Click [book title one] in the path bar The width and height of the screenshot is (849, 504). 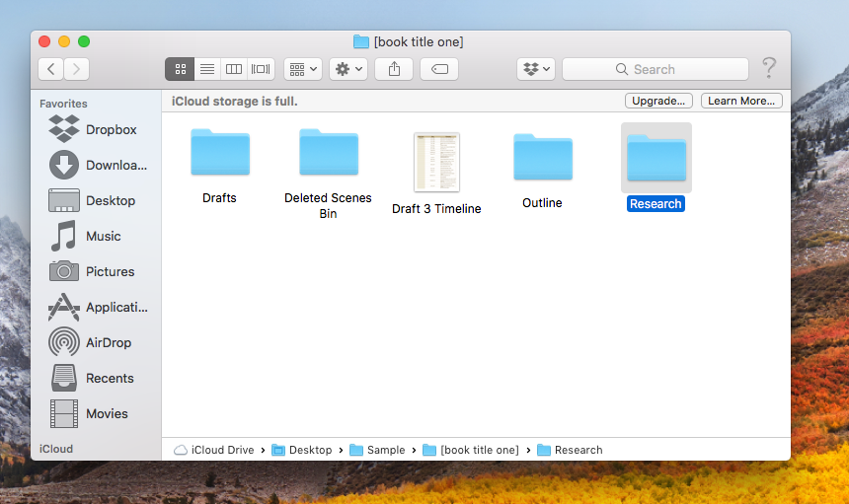[471, 450]
